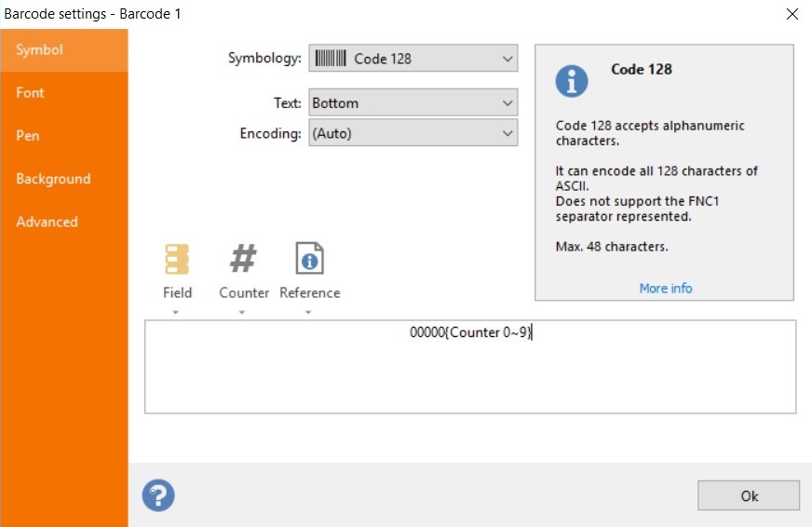Image resolution: width=812 pixels, height=527 pixels.
Task: Open the Text position dropdown showing Bottom
Action: [413, 102]
